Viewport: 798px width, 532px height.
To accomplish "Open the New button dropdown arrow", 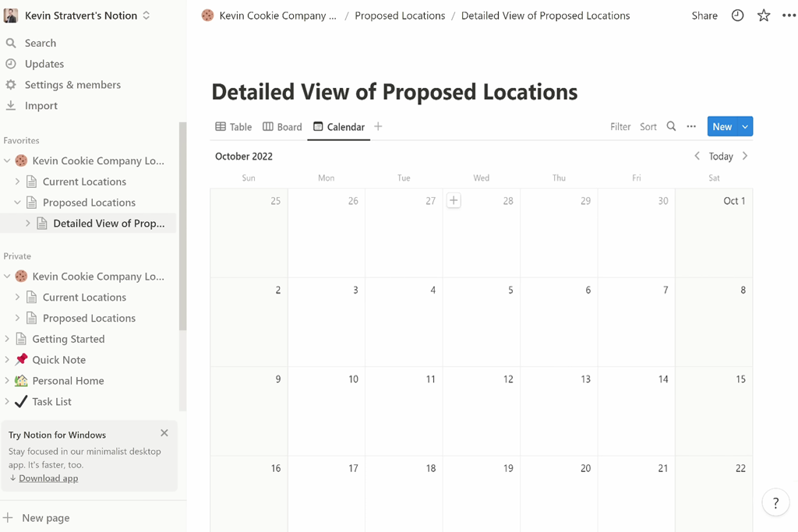I will tap(745, 127).
